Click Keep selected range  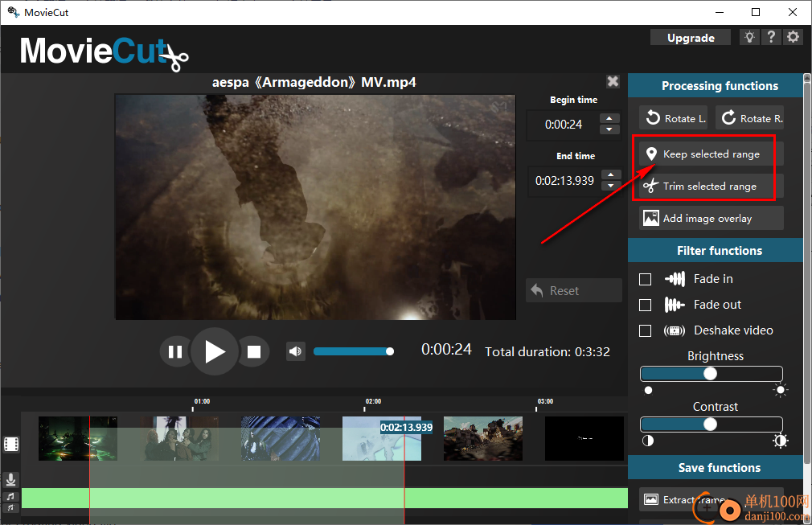tap(711, 154)
